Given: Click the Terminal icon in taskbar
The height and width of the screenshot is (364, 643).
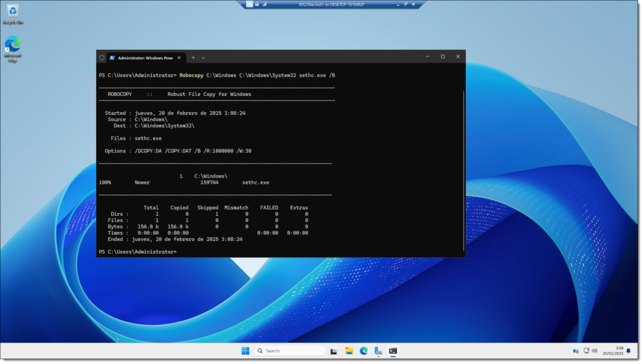Looking at the screenshot, I should click(x=393, y=351).
